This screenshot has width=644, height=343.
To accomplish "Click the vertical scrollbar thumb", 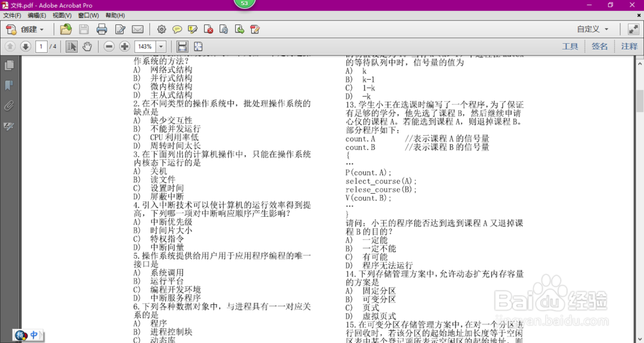I will [640, 101].
